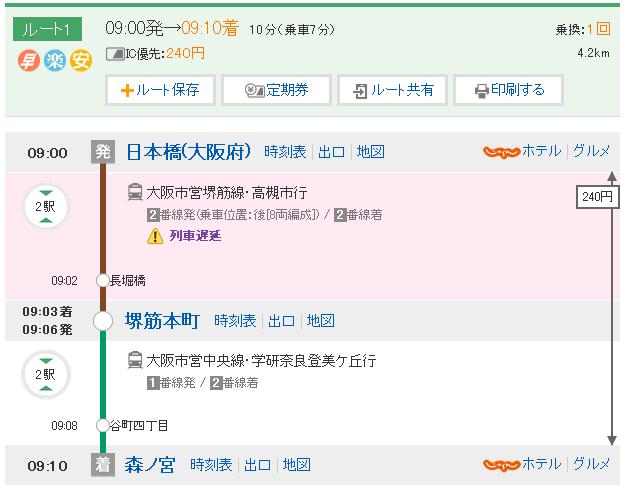Open 時刻表 for 森ノ宮
The height and width of the screenshot is (494, 629).
pos(211,465)
